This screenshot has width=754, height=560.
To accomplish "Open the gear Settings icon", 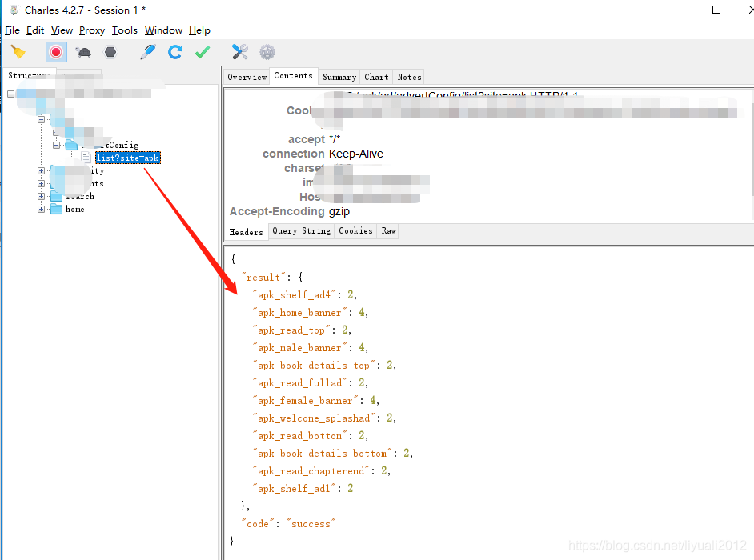I will tap(267, 52).
